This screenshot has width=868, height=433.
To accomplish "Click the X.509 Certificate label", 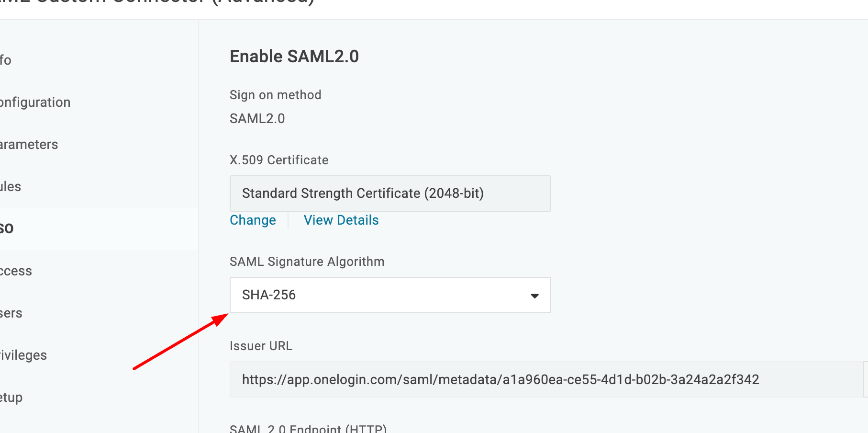I will pos(279,160).
